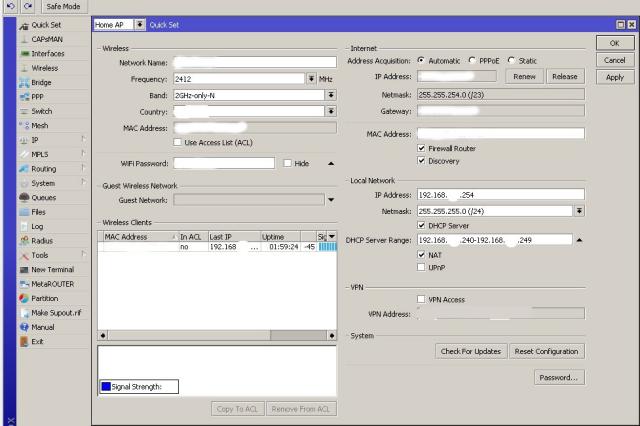
Task: Expand the Routing menu in sidebar
Action: pyautogui.click(x=44, y=169)
